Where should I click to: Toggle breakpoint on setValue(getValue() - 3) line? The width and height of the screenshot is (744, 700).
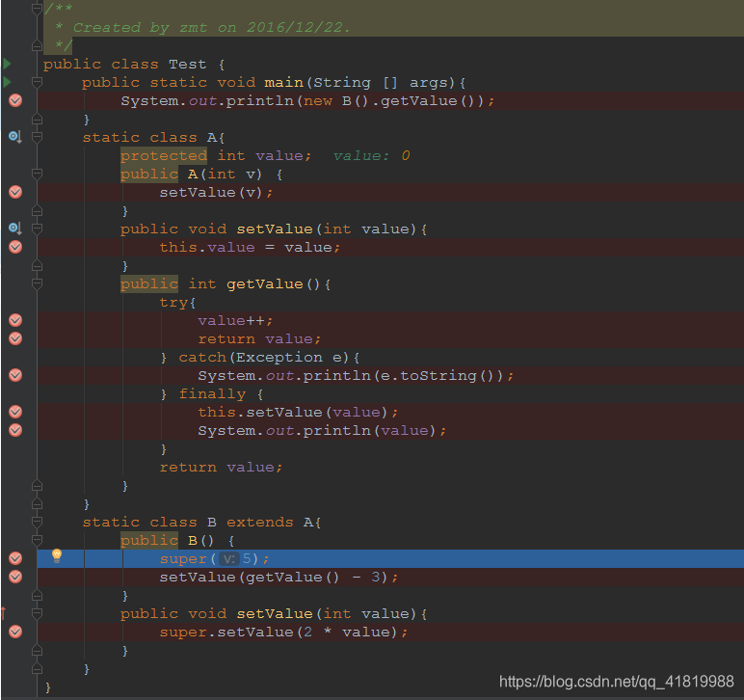coord(15,578)
